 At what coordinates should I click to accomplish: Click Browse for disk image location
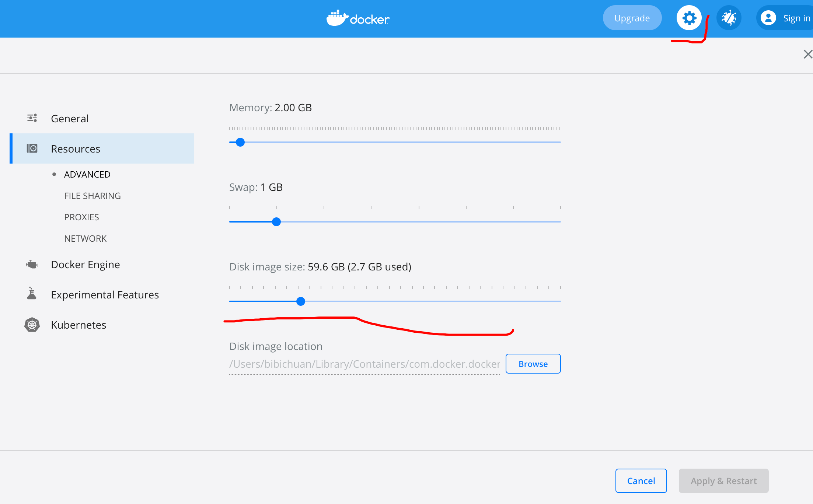(x=533, y=364)
